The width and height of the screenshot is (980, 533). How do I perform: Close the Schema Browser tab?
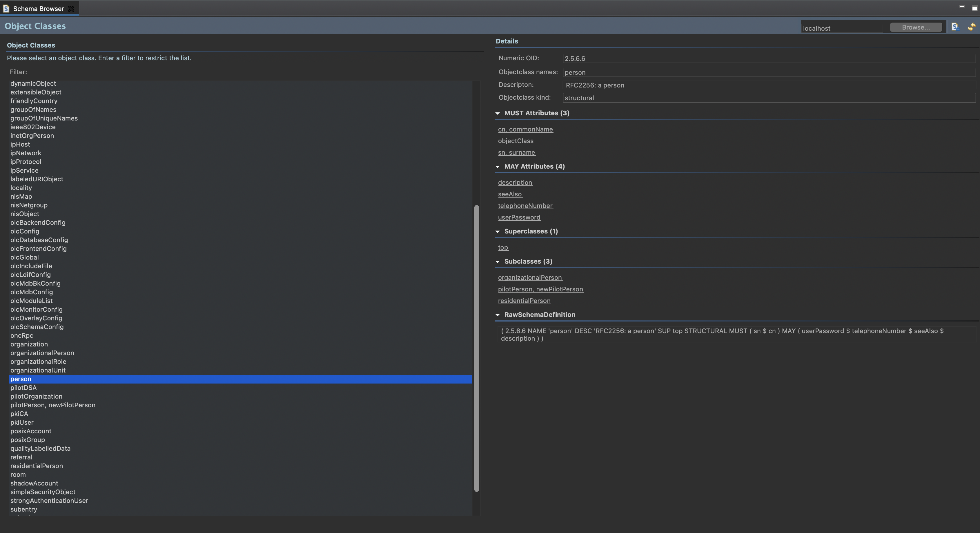(71, 8)
